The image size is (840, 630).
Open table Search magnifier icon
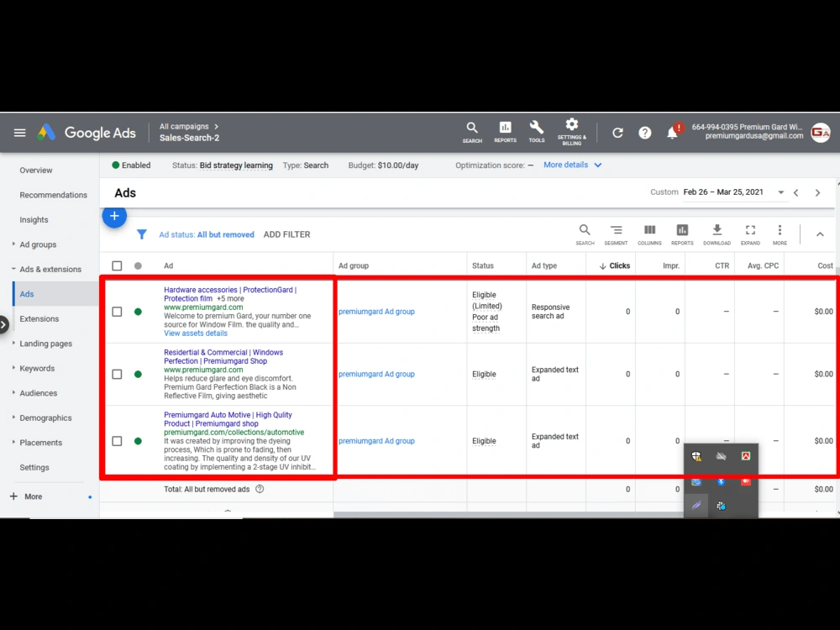tap(585, 234)
